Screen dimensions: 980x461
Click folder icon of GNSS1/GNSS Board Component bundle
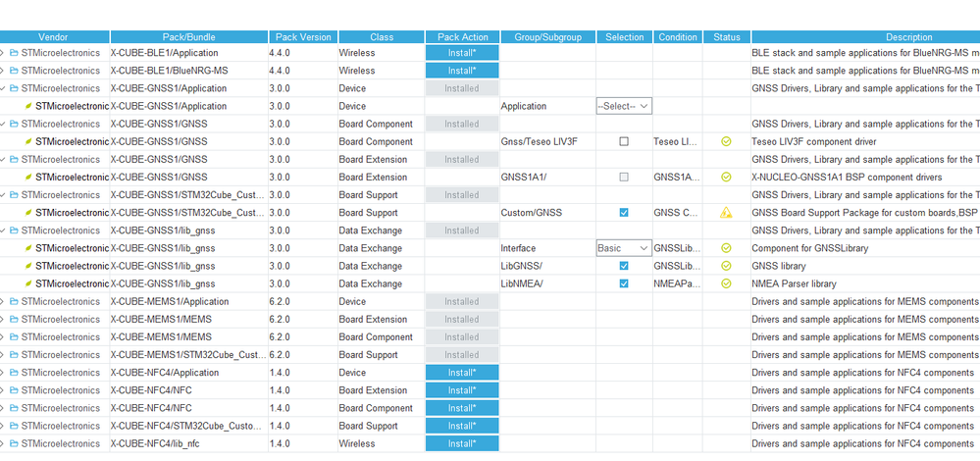[x=14, y=124]
